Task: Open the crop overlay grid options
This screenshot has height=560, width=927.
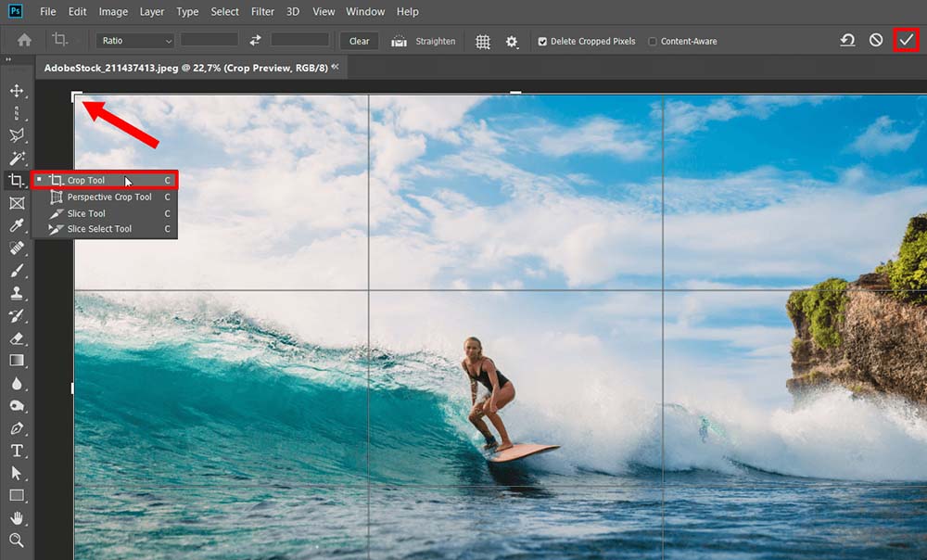Action: pyautogui.click(x=482, y=41)
